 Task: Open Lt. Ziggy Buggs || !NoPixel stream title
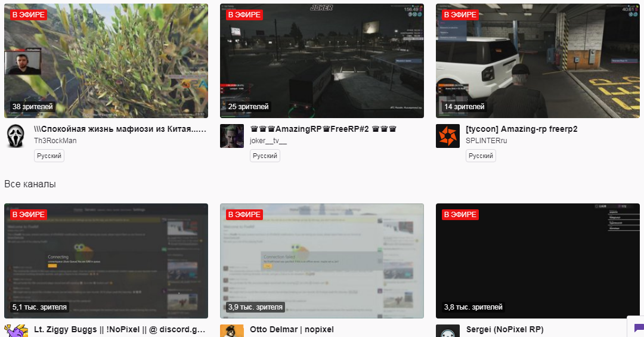click(119, 330)
